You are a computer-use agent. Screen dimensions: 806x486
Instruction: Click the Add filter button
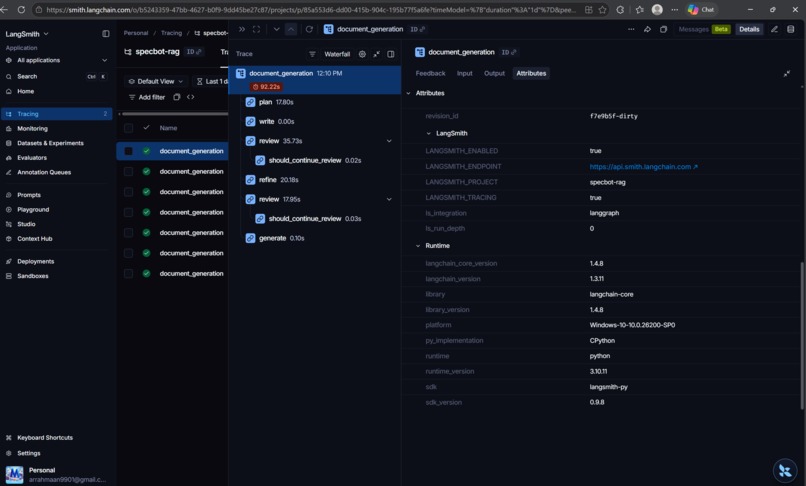point(147,97)
